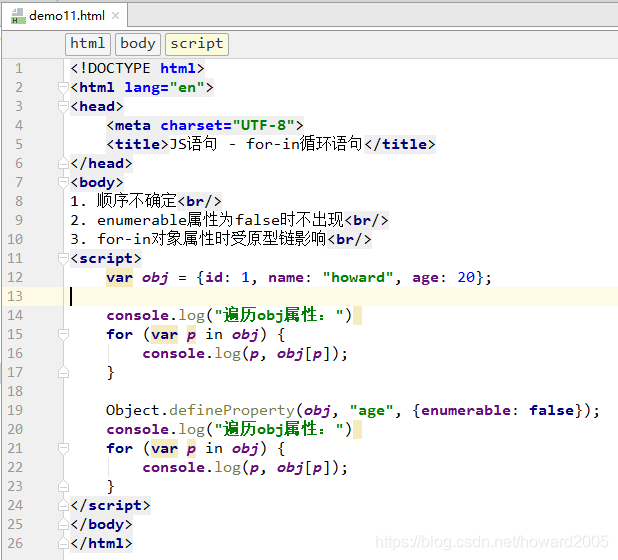Screen dimensions: 618x560
Task: Click Object.defineProperty on line 19
Action: click(200, 410)
